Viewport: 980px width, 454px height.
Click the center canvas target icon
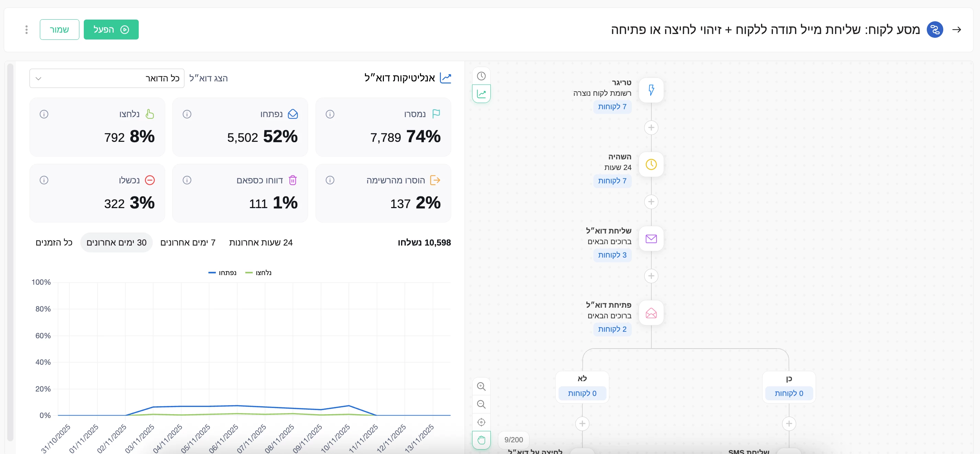click(x=481, y=422)
